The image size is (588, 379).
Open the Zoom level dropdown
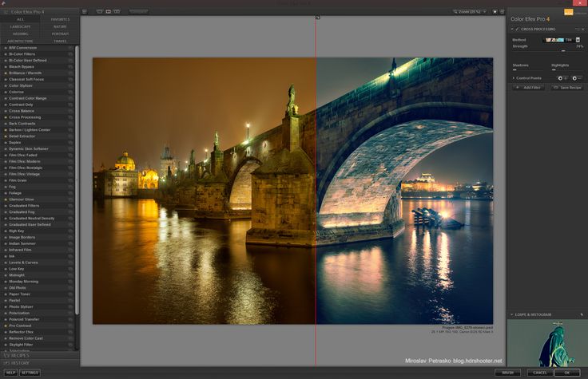[x=471, y=12]
